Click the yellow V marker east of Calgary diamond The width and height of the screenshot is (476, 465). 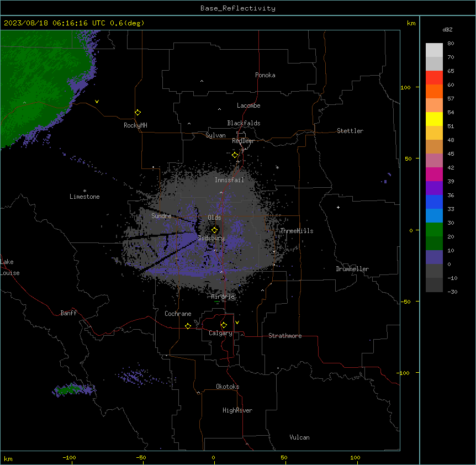(237, 323)
